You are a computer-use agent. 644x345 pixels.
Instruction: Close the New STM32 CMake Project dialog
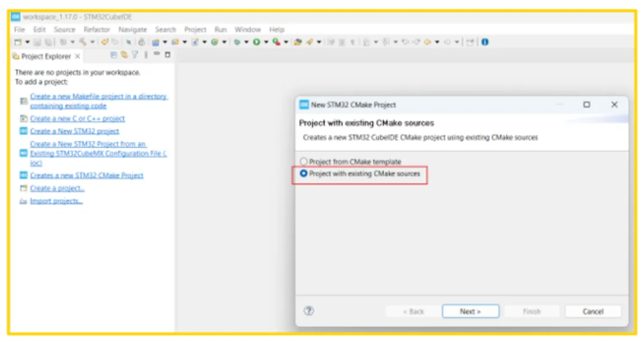tap(615, 104)
